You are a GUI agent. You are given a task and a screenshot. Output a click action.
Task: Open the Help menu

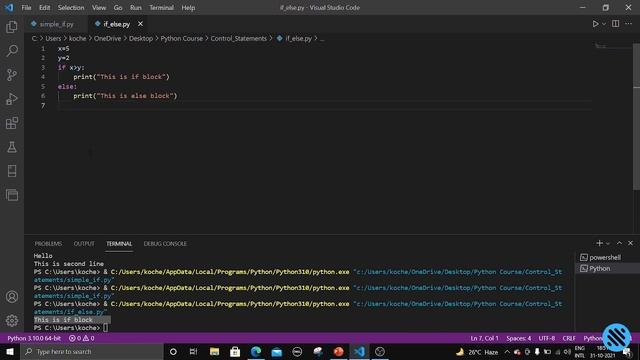click(x=188, y=8)
